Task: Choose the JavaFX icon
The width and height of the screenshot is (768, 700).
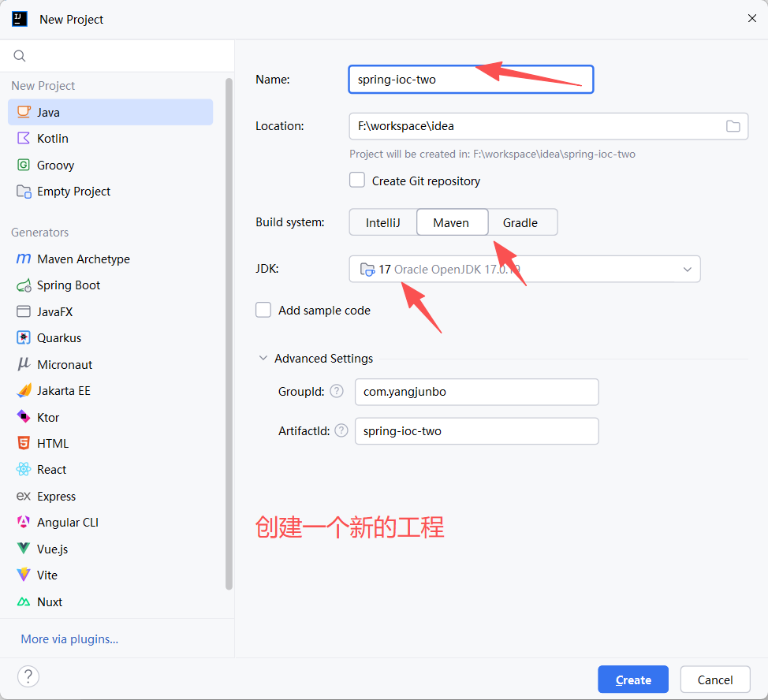Action: coord(24,311)
